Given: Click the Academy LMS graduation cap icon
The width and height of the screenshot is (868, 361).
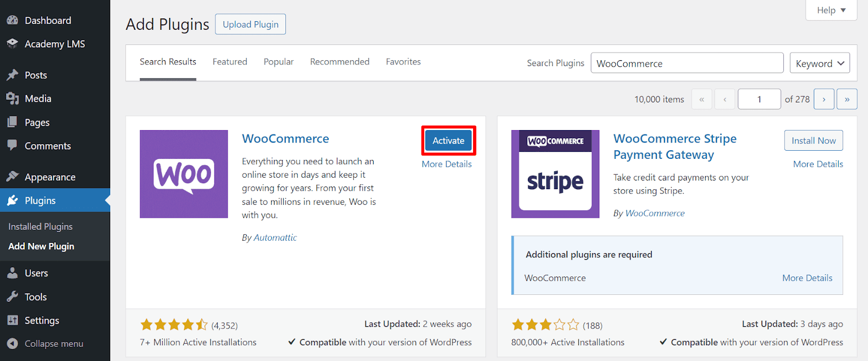Looking at the screenshot, I should tap(12, 43).
